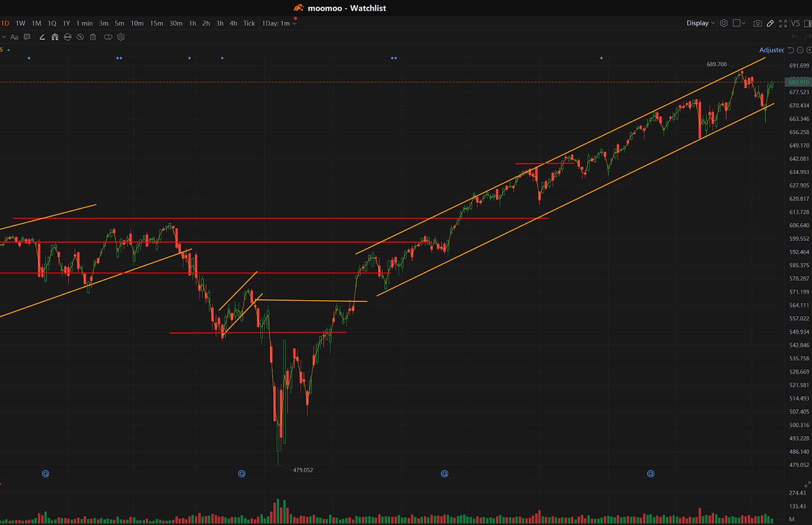This screenshot has width=812, height=525.
Task: Enter fullscreen chart mode
Action: pos(783,23)
